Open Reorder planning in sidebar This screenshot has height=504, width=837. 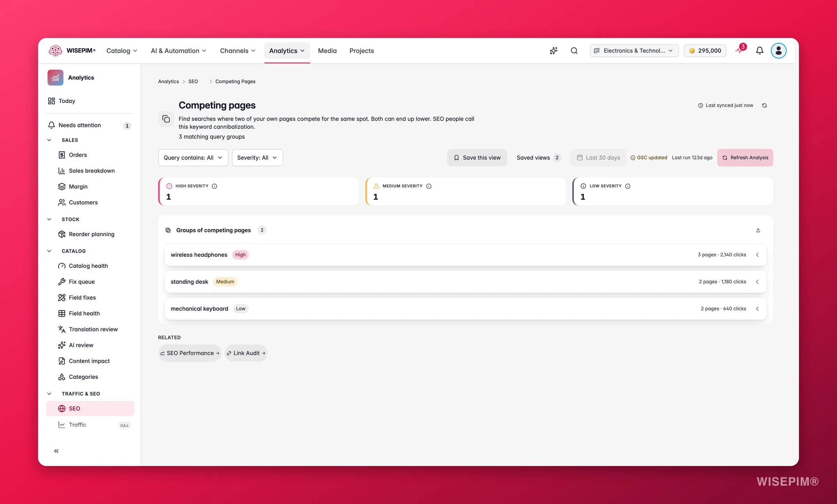pos(90,234)
